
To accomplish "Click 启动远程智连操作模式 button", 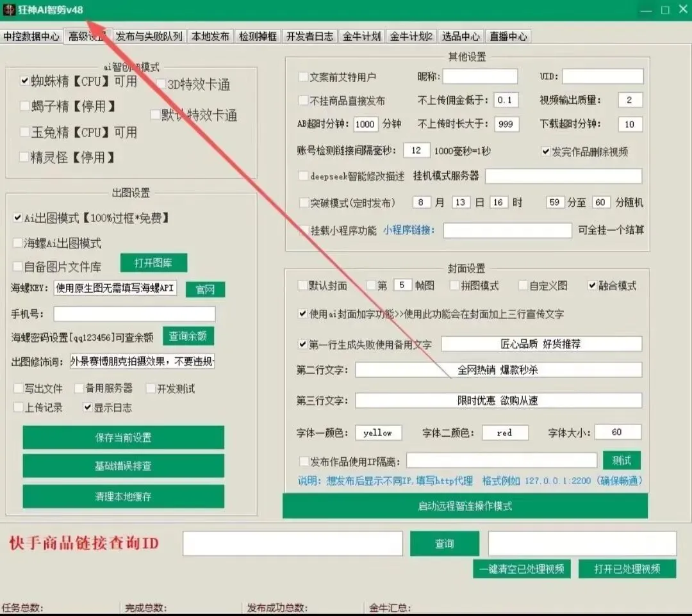I will (465, 506).
